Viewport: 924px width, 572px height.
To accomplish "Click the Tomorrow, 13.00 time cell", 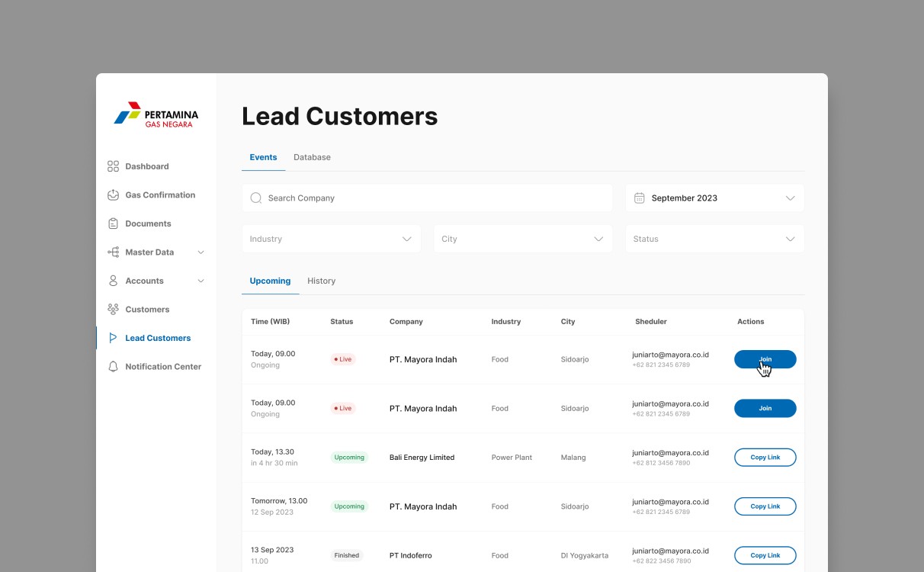I will [x=279, y=501].
